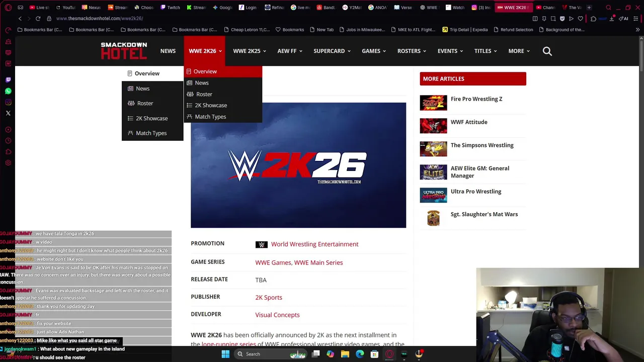Select News in WWE 2K26 dropdown menu

(x=223, y=82)
